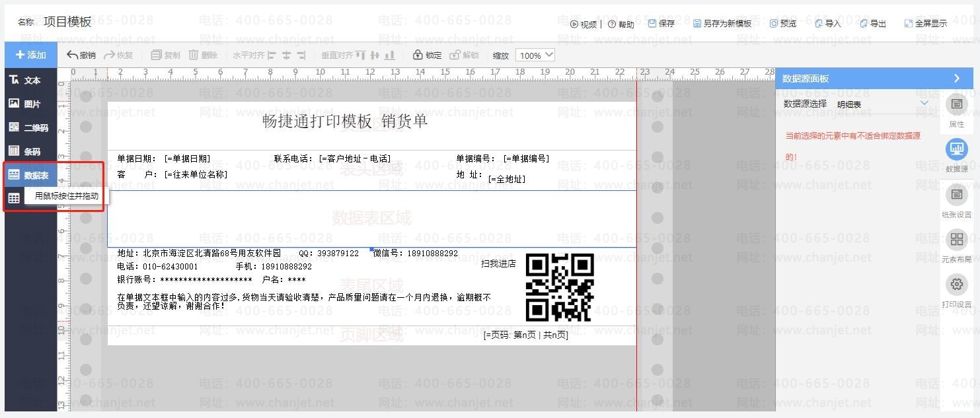Click the 数据表 data table tool
The width and height of the screenshot is (980, 418).
pos(28,176)
